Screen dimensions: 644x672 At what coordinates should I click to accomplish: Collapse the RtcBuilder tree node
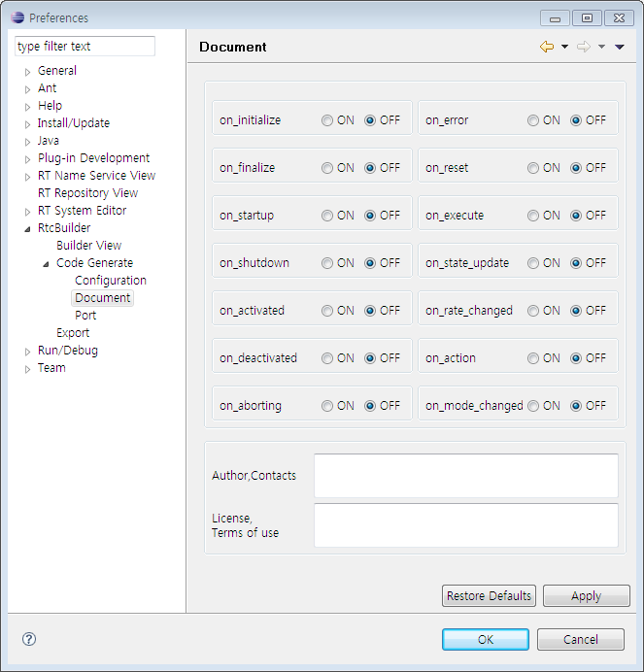[27, 228]
